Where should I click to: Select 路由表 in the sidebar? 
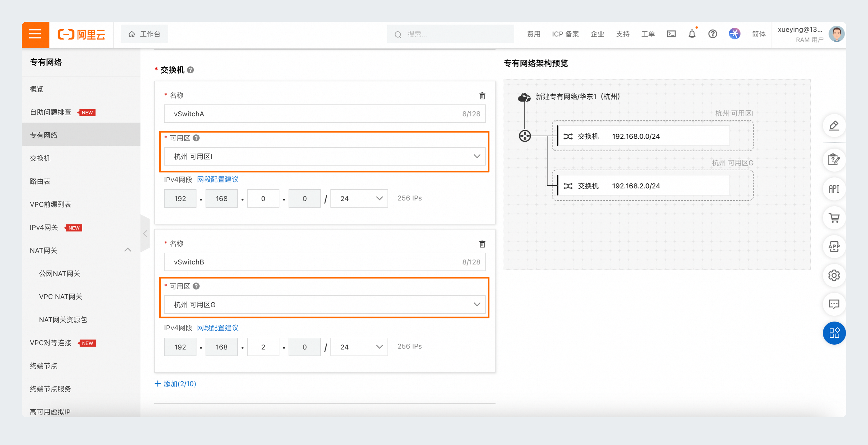point(40,181)
